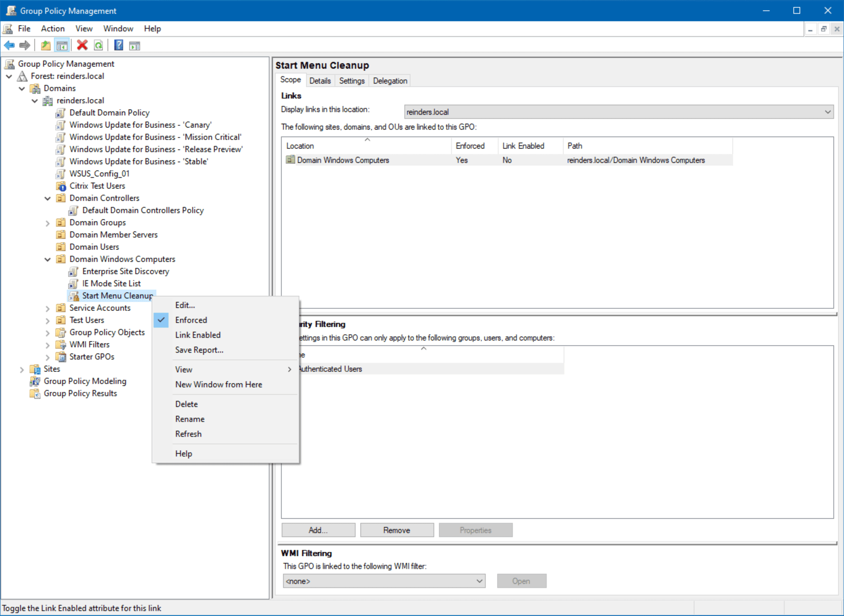Image resolution: width=844 pixels, height=616 pixels.
Task: Click the red X delete toolbar icon
Action: (x=81, y=45)
